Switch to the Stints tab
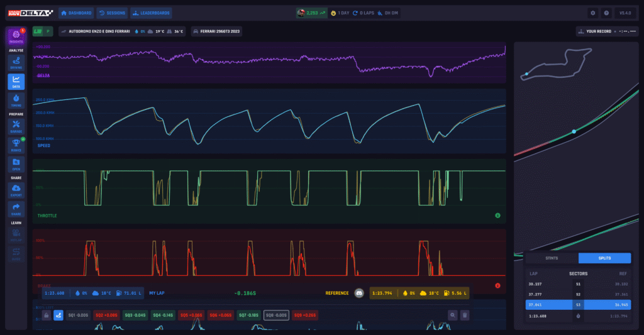This screenshot has width=644, height=335. pyautogui.click(x=552, y=258)
